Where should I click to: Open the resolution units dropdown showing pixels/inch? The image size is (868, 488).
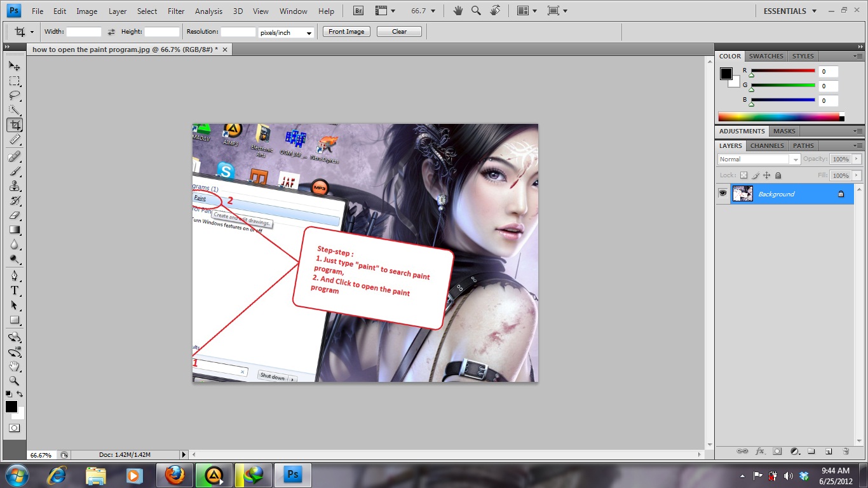286,32
